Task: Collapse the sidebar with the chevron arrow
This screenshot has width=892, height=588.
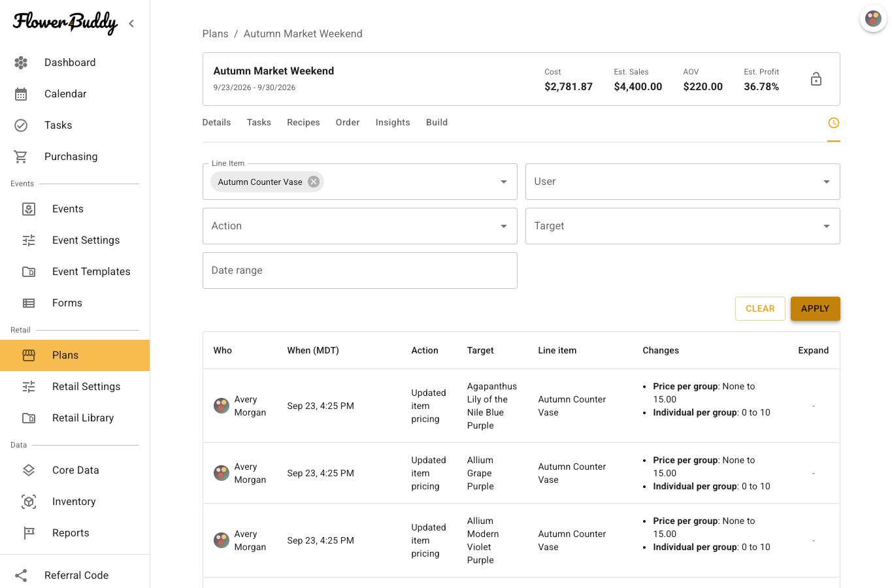Action: click(x=131, y=24)
